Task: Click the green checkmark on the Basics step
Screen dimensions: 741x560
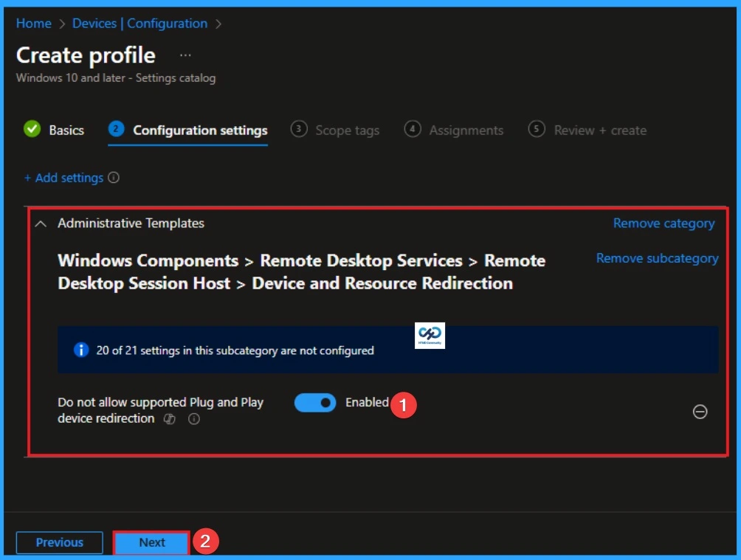Action: pyautogui.click(x=31, y=130)
